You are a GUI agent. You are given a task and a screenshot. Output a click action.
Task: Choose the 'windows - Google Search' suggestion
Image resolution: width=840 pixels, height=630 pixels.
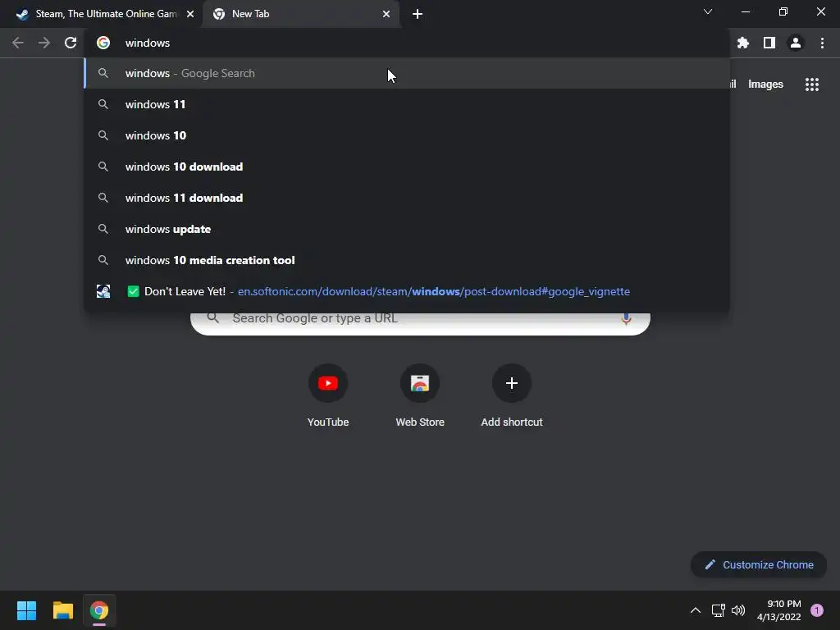(407, 73)
